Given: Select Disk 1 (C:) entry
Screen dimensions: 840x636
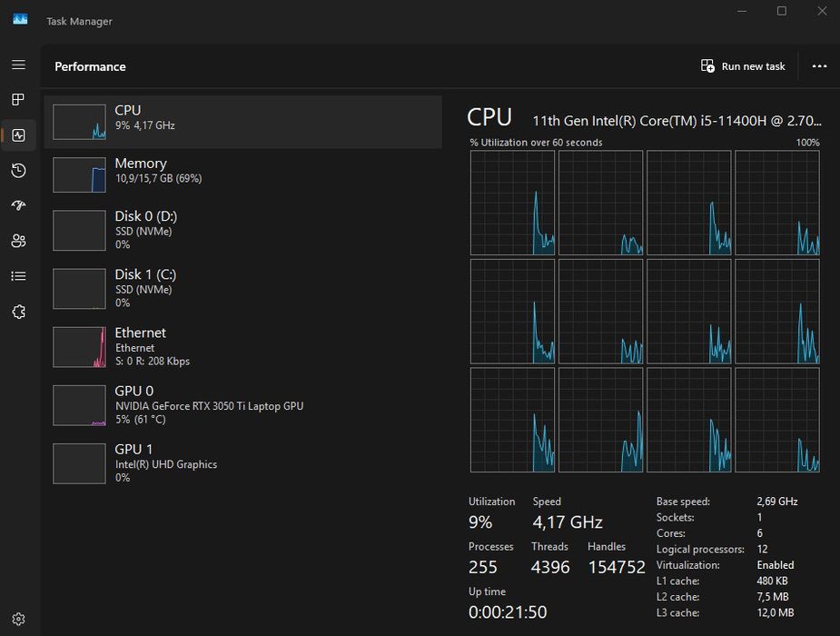Looking at the screenshot, I should [243, 289].
